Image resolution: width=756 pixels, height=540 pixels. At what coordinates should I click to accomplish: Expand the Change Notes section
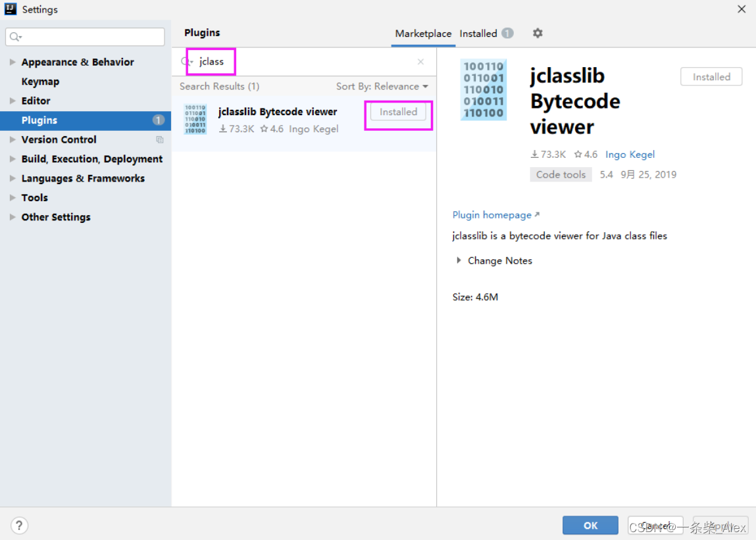point(459,260)
